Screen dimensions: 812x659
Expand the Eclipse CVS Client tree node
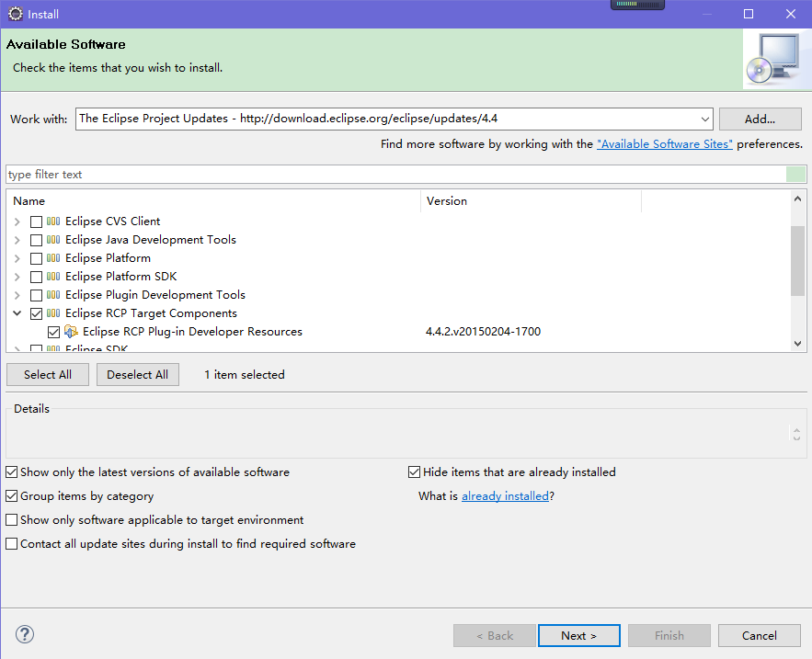point(17,222)
